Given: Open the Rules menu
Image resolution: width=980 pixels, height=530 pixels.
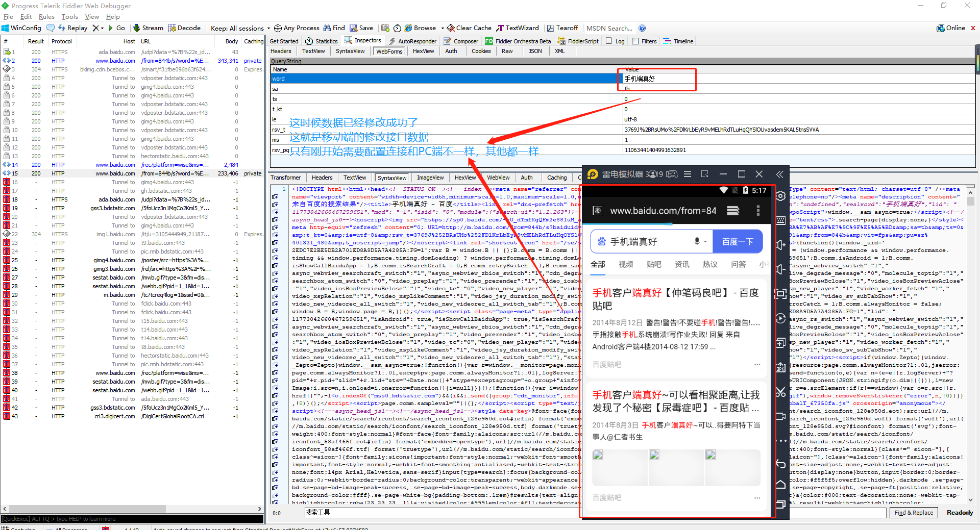Looking at the screenshot, I should pos(46,17).
